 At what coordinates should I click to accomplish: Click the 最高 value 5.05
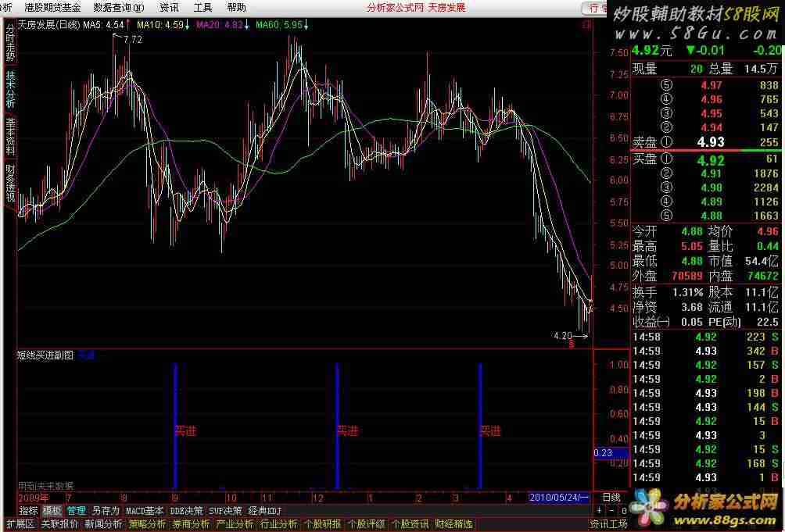tap(692, 246)
